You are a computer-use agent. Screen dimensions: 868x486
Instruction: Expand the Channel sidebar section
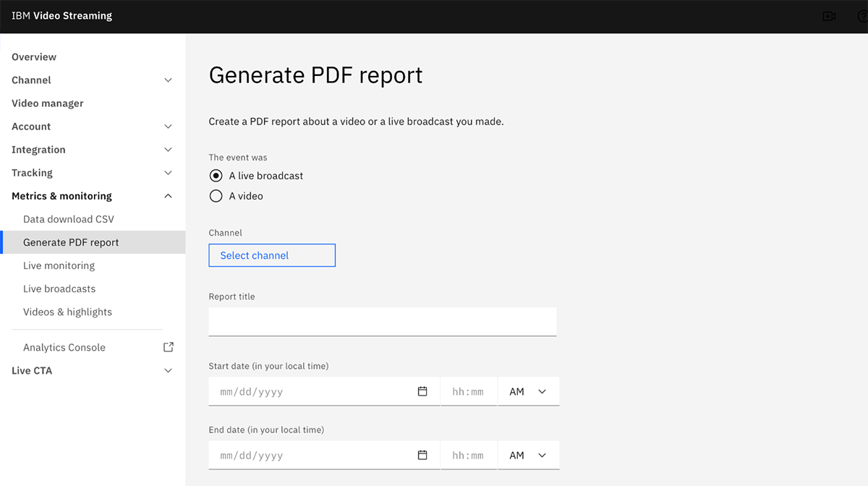click(169, 80)
